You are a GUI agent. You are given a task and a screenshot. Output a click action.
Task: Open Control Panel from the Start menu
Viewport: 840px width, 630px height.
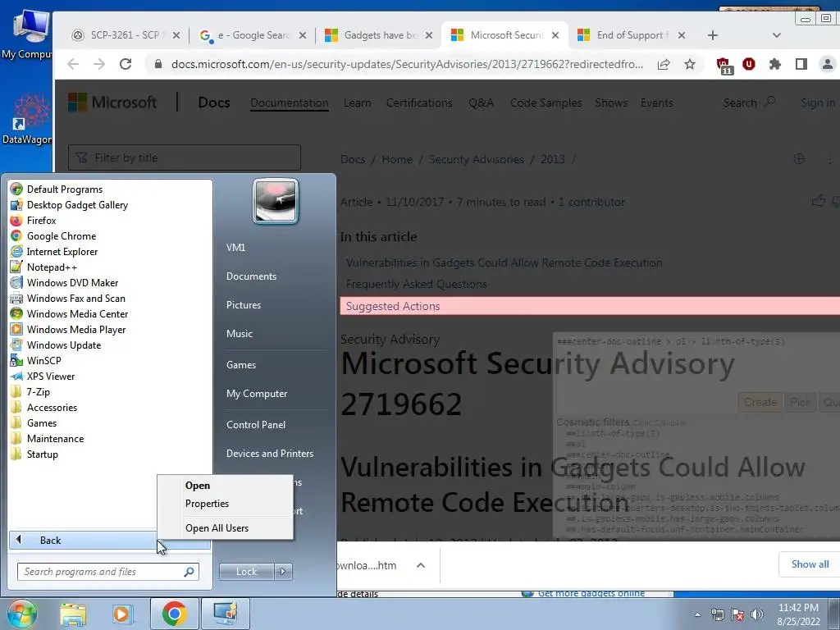(x=256, y=424)
